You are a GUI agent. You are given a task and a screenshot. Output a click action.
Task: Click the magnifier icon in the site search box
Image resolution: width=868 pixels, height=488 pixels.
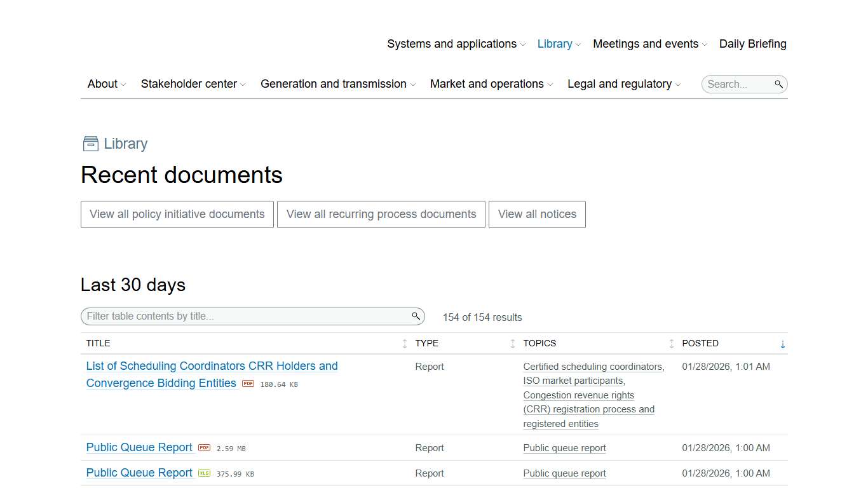[779, 83]
